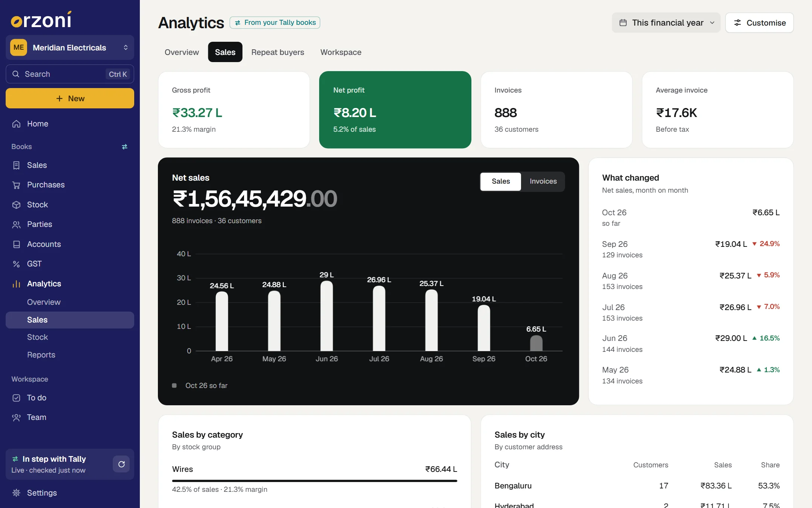Open the Home page icon in sidebar
812x508 pixels.
coord(16,124)
